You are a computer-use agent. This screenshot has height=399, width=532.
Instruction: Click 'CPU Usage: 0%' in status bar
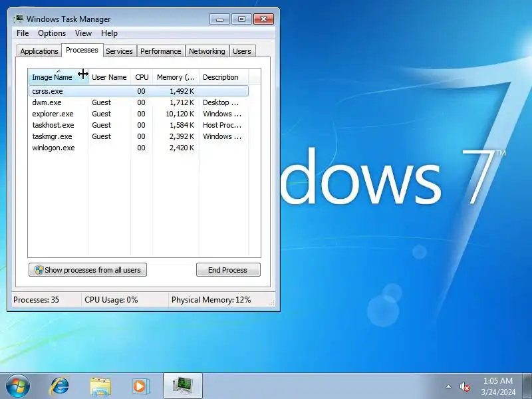[111, 300]
